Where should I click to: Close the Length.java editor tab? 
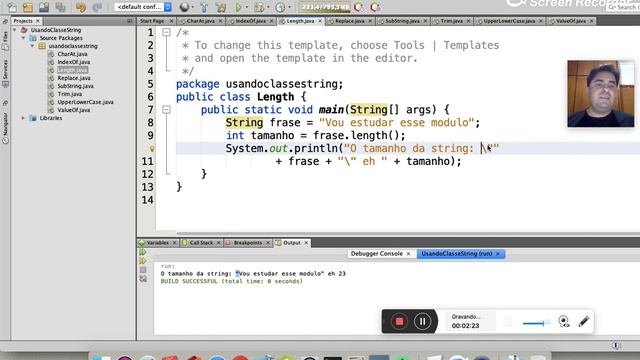tap(320, 21)
